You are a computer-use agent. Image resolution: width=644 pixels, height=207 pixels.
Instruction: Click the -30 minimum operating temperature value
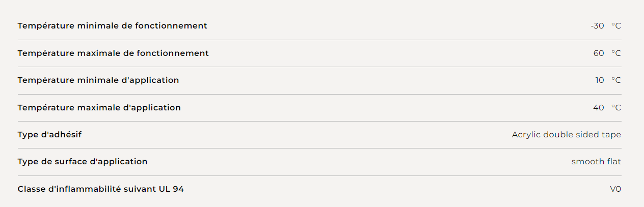tap(597, 26)
